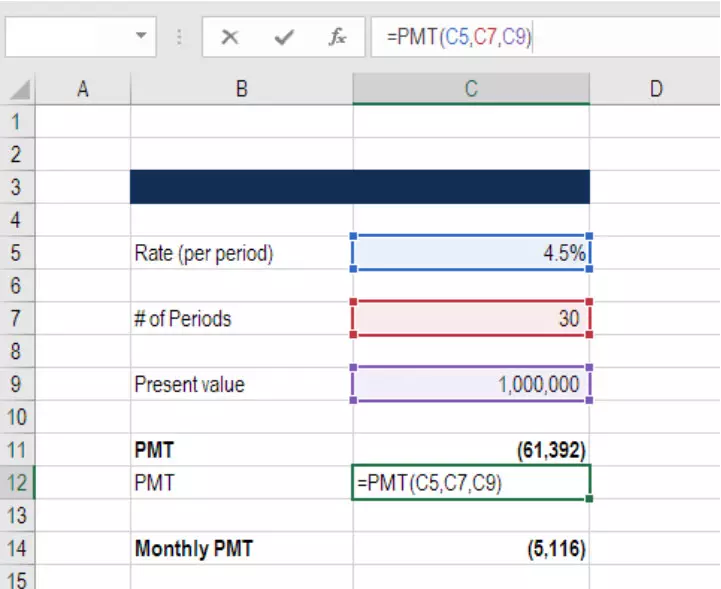Select row 5 header

tap(17, 253)
